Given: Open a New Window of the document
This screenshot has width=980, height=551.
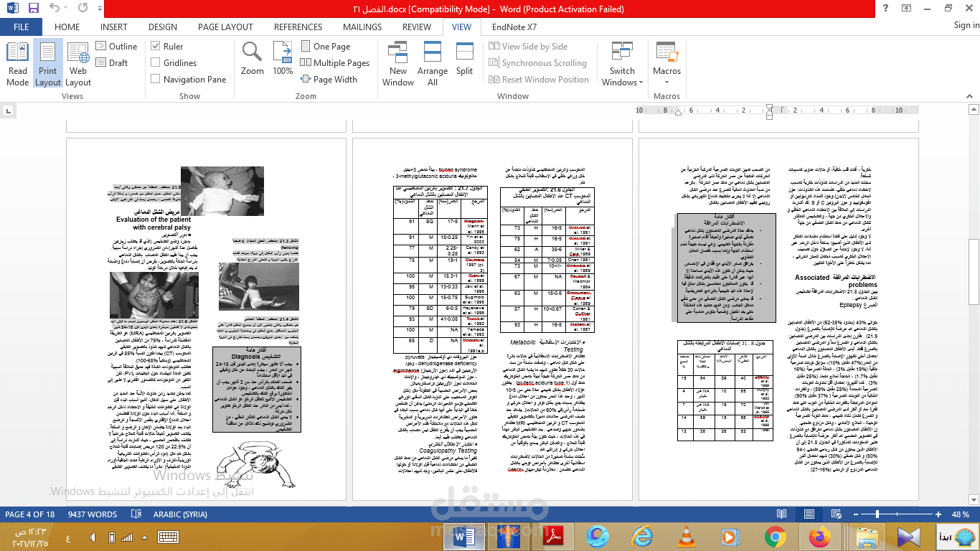Looking at the screenshot, I should coord(398,64).
